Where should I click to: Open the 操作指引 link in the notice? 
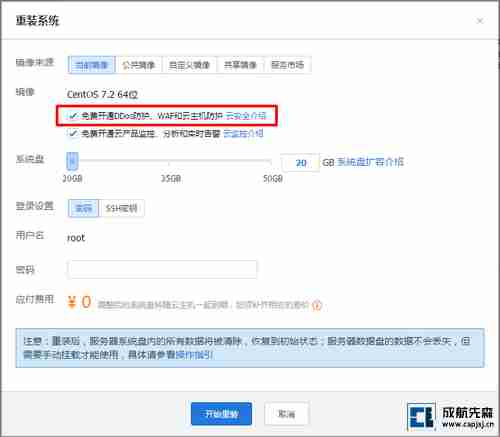pyautogui.click(x=194, y=355)
